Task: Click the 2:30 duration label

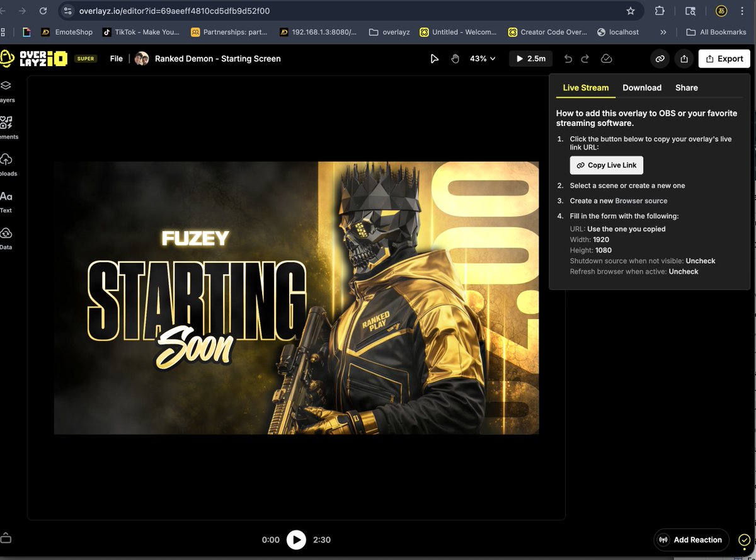Action: (321, 540)
